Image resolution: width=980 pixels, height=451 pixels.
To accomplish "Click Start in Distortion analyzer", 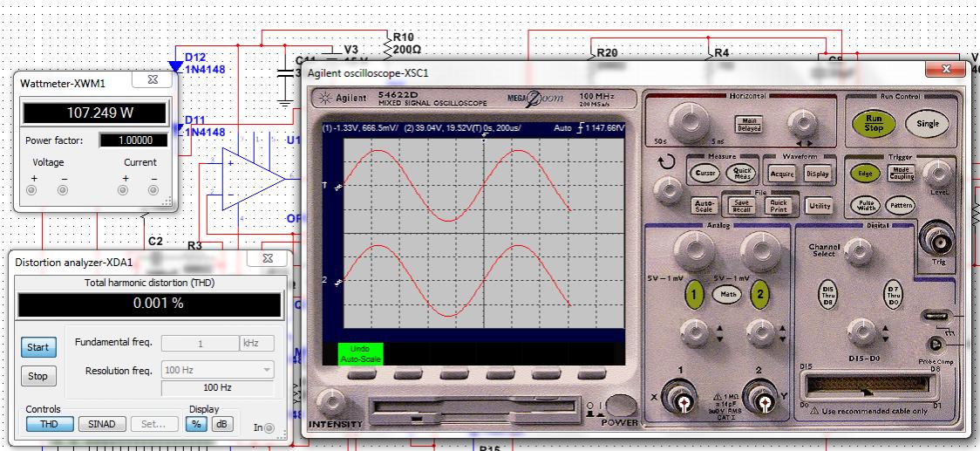I will tap(38, 347).
